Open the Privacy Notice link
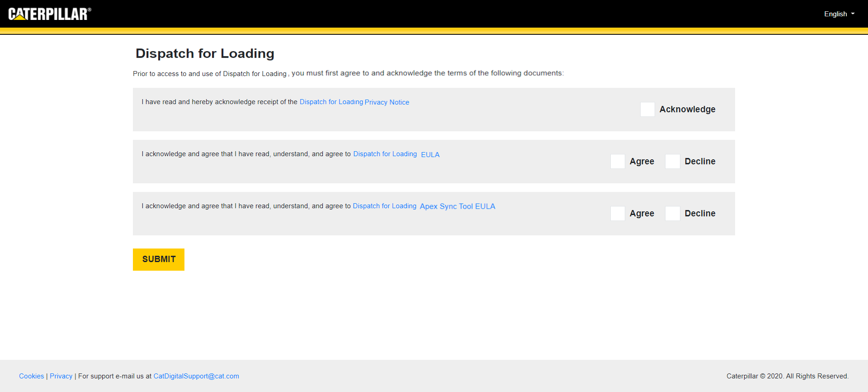The image size is (868, 392). (387, 102)
